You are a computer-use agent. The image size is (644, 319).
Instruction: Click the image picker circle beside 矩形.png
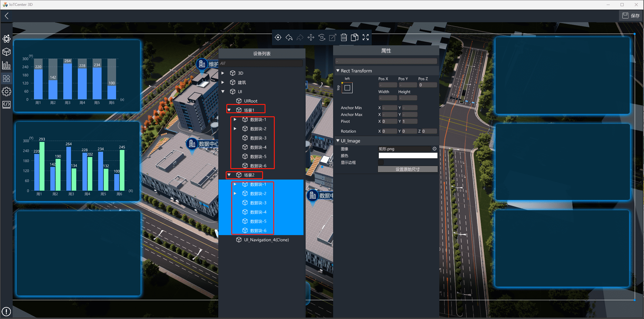coord(434,149)
